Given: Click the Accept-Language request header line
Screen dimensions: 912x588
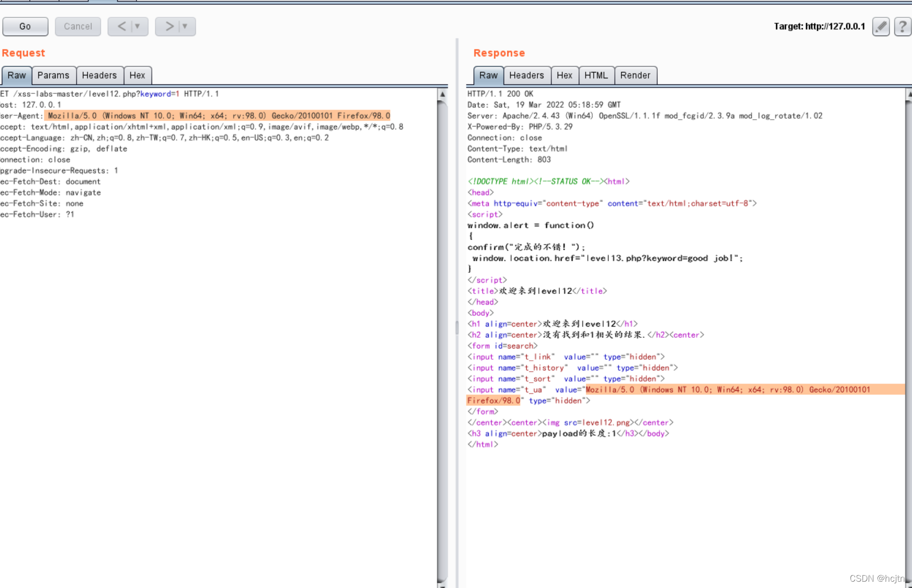Looking at the screenshot, I should tap(165, 138).
